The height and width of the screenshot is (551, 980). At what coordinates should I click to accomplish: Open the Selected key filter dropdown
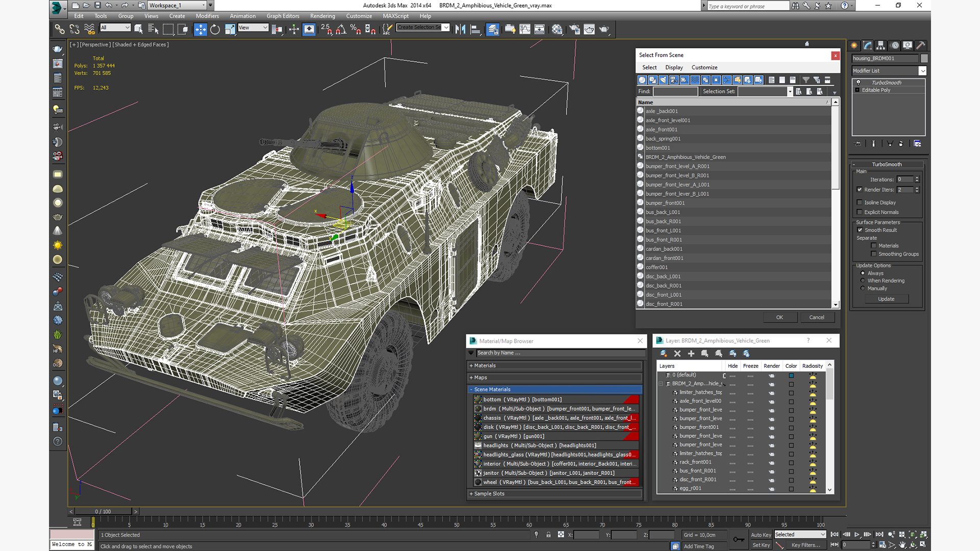[x=800, y=535]
